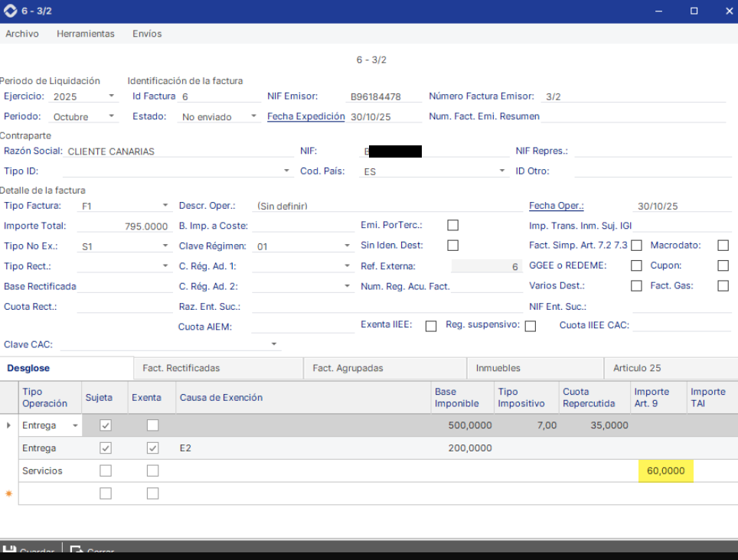The image size is (738, 560).
Task: Uncheck Sujeta in the first Entrega row
Action: coord(106,425)
